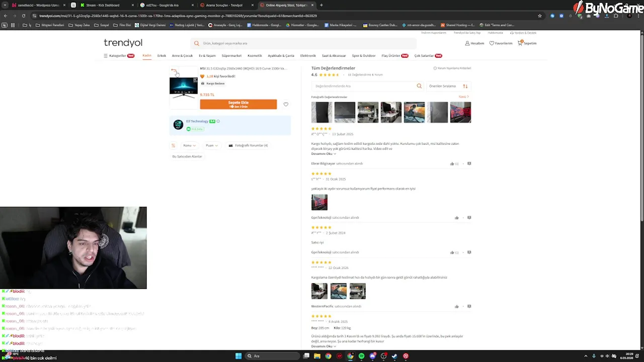Click the Elif Technology seller logo
This screenshot has height=362, width=644.
(x=178, y=125)
